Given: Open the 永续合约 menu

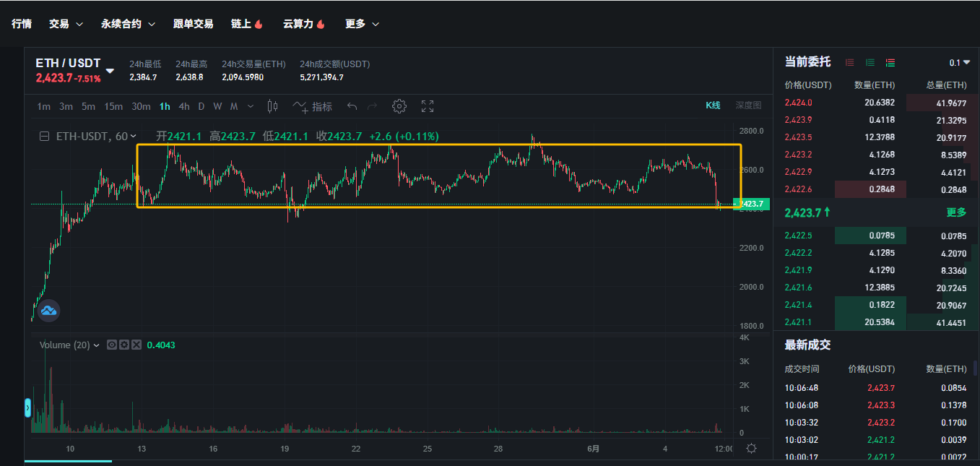Looking at the screenshot, I should click(128, 24).
